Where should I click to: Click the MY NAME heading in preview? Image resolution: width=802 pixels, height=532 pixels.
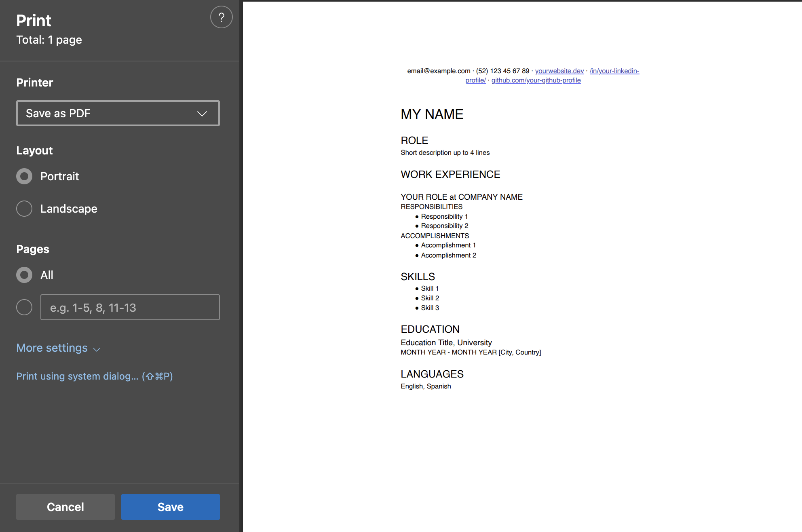pyautogui.click(x=432, y=114)
